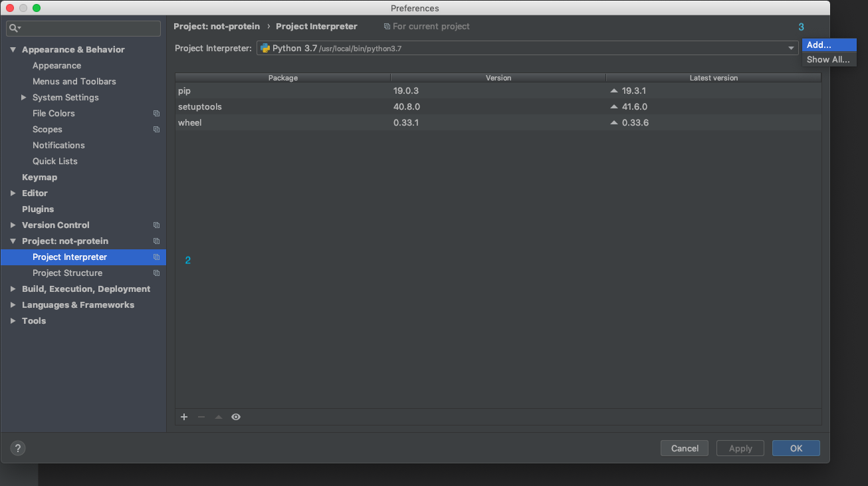Click the latest version cell 0.33.6
Screen dimensions: 868x486
point(635,122)
